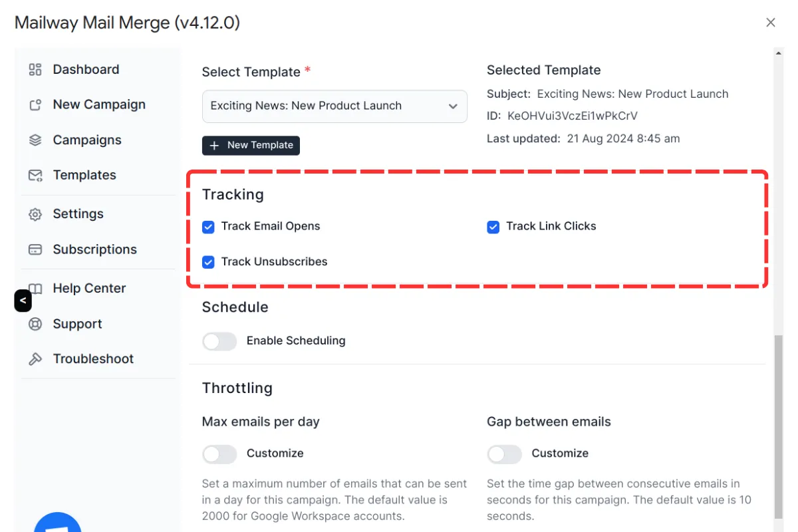Turn on the Enable Scheduling toggle

click(x=219, y=341)
